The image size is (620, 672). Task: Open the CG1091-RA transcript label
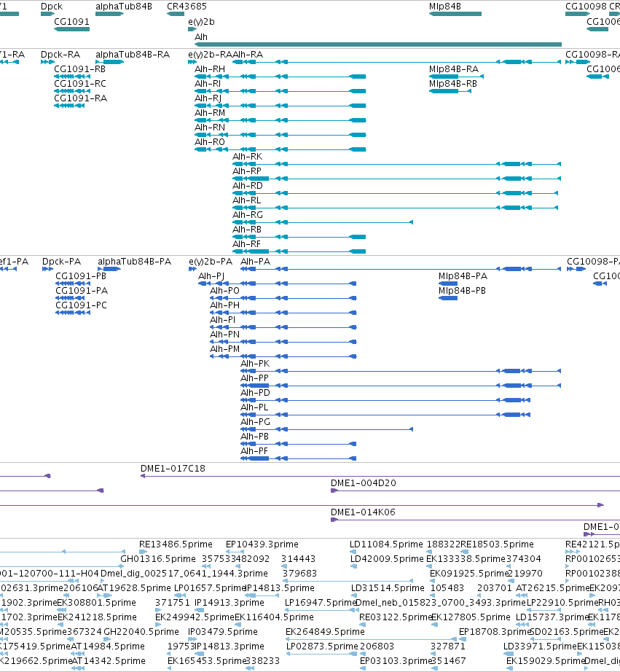80,98
